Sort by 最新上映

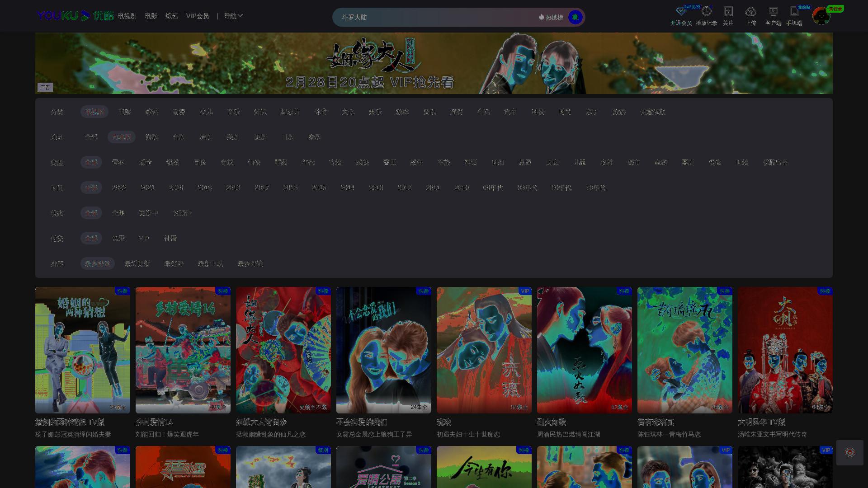tap(211, 263)
